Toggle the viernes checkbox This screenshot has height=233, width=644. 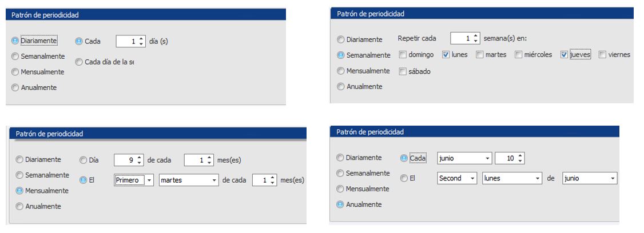point(603,55)
